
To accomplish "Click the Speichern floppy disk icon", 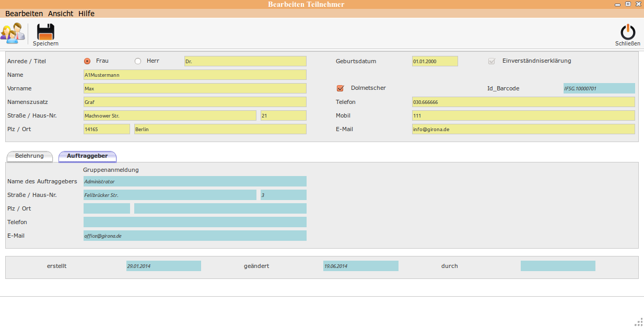I will [45, 32].
